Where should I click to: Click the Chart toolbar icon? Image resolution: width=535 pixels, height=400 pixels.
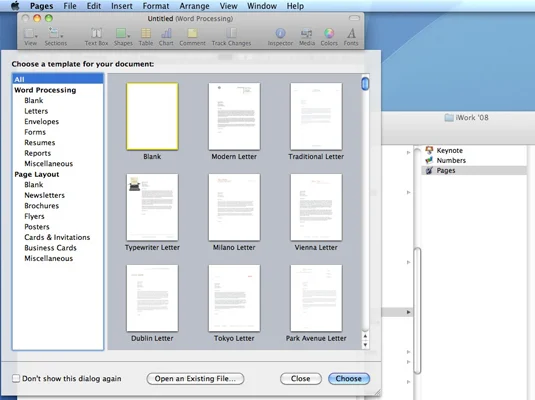[166, 33]
